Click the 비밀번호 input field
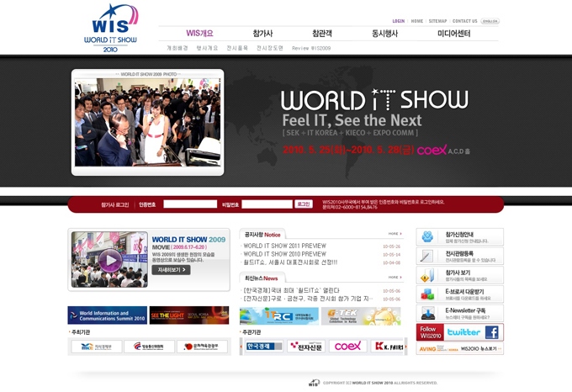 (267, 204)
